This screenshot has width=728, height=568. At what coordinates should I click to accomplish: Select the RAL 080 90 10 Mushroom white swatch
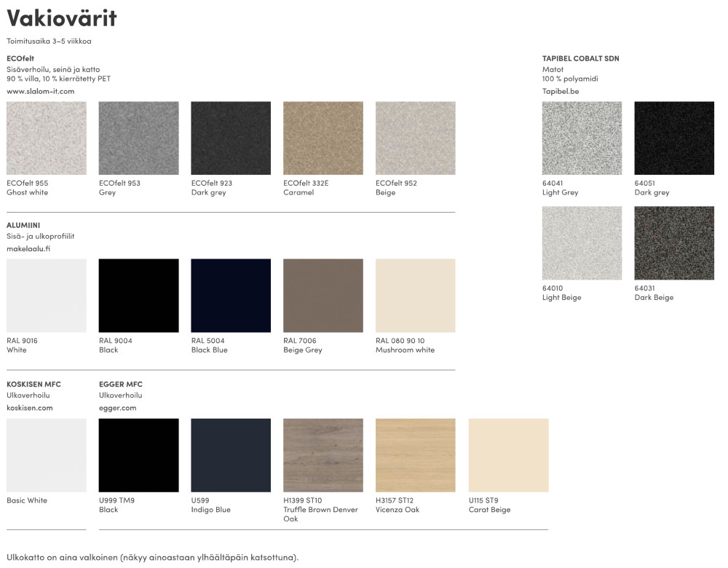(x=415, y=296)
